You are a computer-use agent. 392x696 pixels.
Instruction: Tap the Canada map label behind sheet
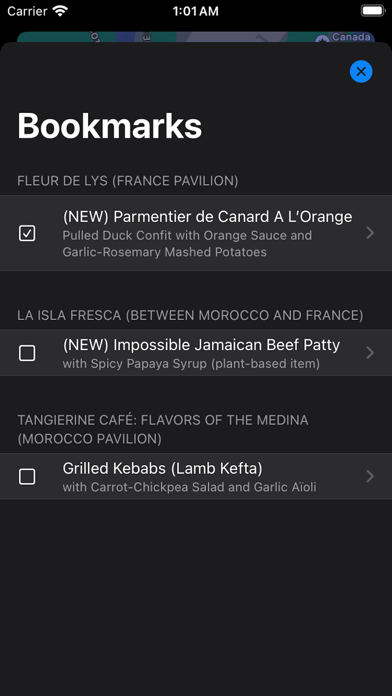pos(351,37)
